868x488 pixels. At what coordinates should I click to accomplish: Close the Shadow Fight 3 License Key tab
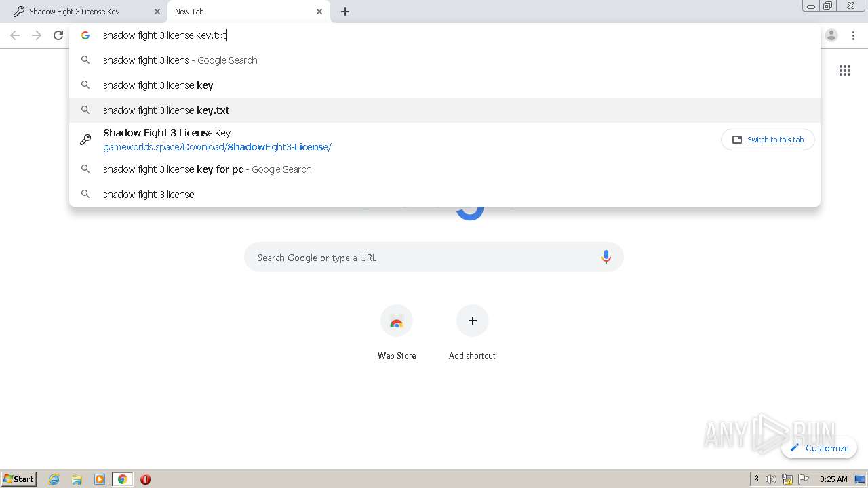[157, 12]
